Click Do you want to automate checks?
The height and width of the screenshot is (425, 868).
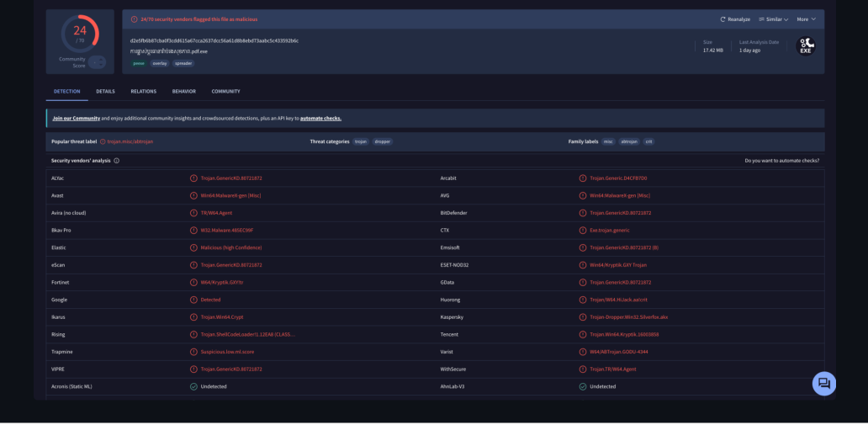coord(782,161)
